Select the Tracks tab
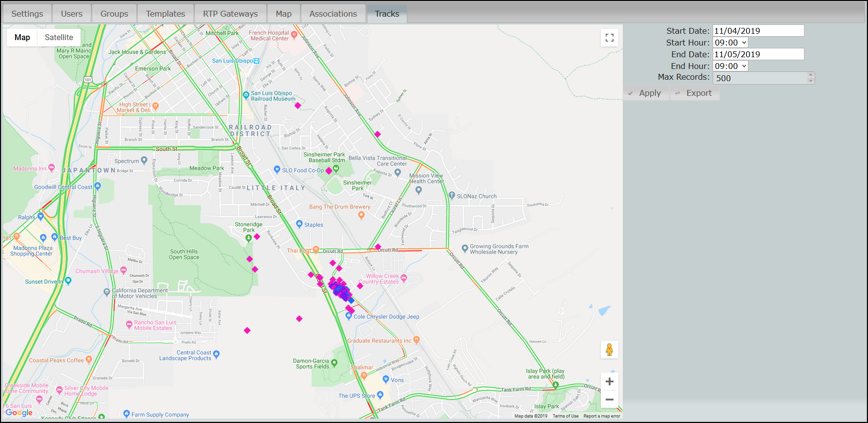 pyautogui.click(x=387, y=14)
